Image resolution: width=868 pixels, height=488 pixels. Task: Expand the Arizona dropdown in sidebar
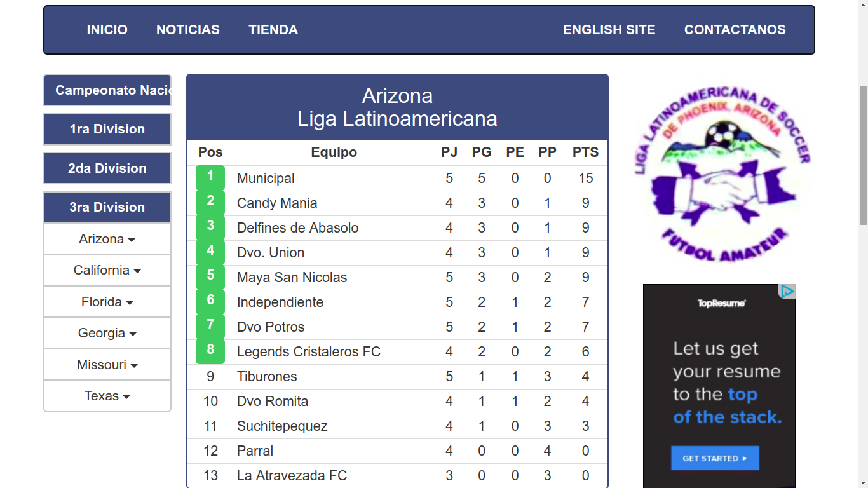(x=107, y=240)
